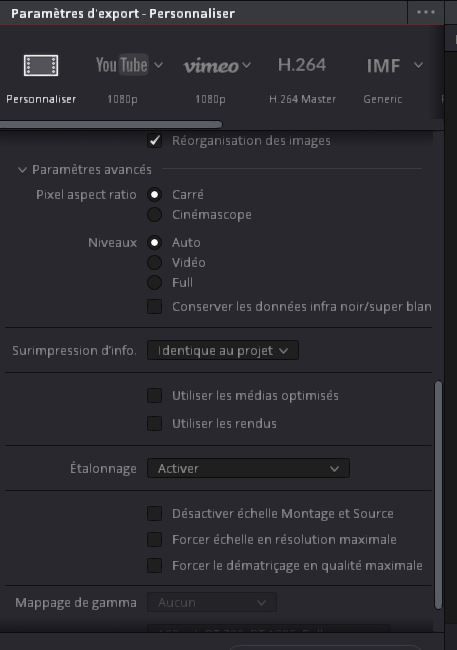Image resolution: width=457 pixels, height=650 pixels.
Task: Enable Forcer échelle en résolution maximale
Action: (154, 540)
